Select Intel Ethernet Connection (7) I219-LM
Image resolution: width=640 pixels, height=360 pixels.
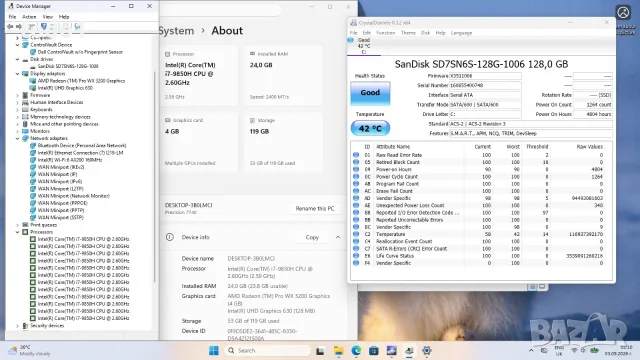80,153
